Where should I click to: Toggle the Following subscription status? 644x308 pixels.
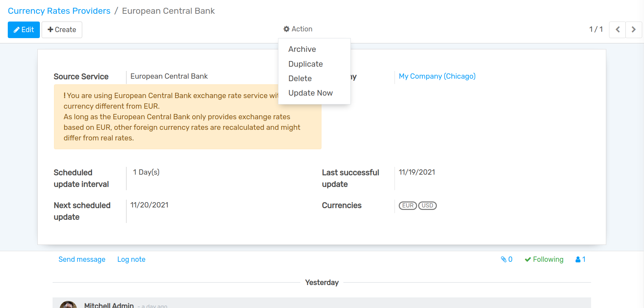point(544,259)
